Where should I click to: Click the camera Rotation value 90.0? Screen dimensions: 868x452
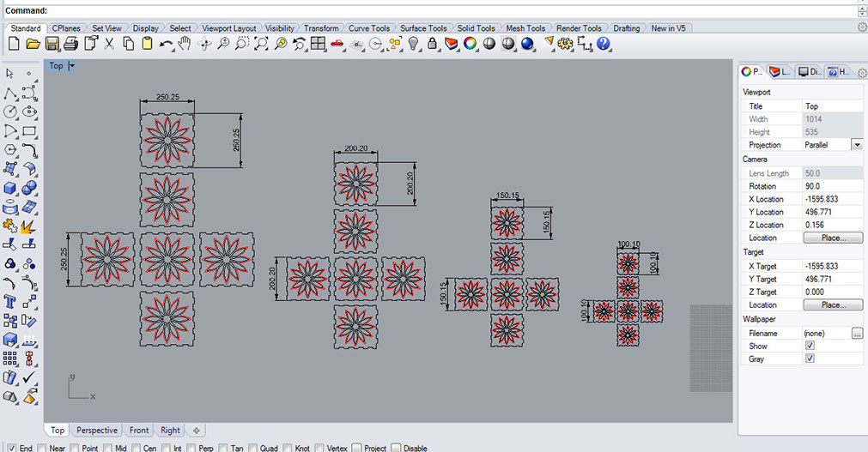pyautogui.click(x=833, y=186)
